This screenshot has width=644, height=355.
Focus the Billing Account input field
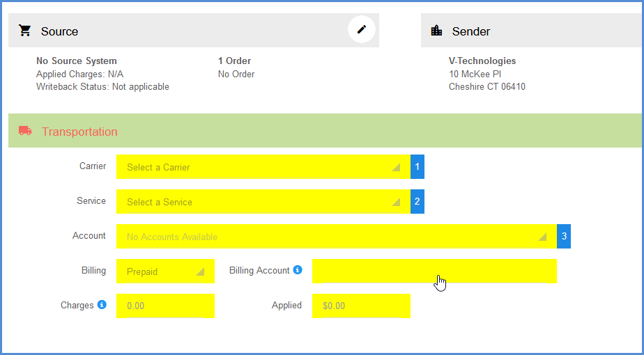pyautogui.click(x=434, y=271)
